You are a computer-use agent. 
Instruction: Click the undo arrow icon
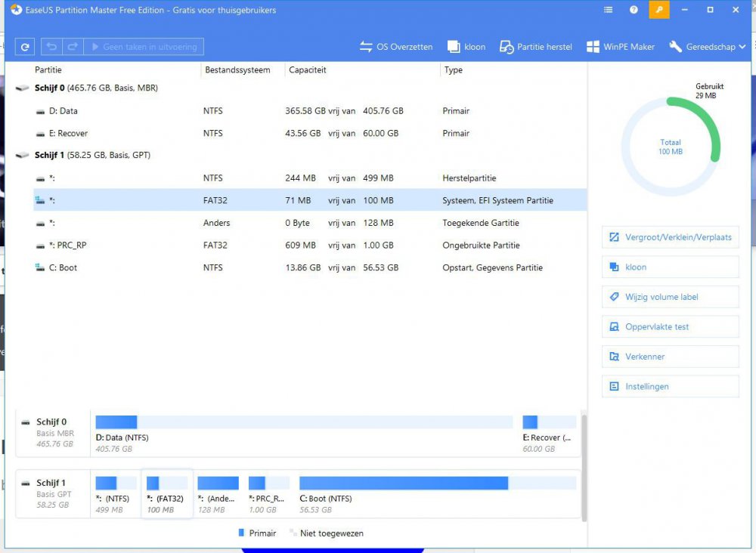[51, 47]
